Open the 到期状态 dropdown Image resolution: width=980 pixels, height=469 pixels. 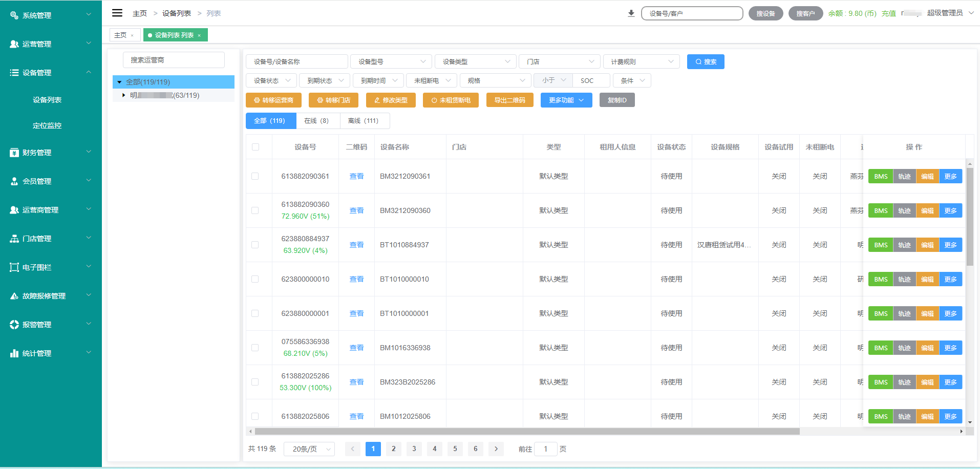click(325, 80)
